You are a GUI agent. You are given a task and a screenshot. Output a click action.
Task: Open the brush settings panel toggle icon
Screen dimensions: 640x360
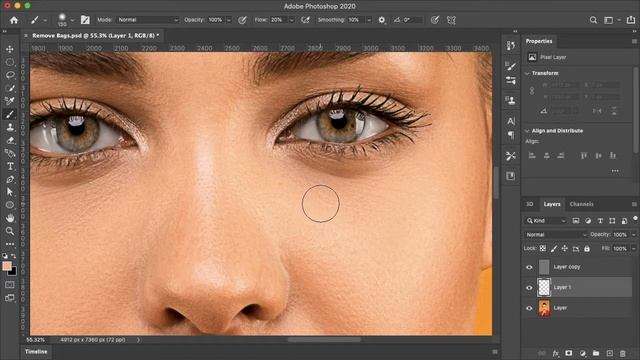tap(85, 20)
